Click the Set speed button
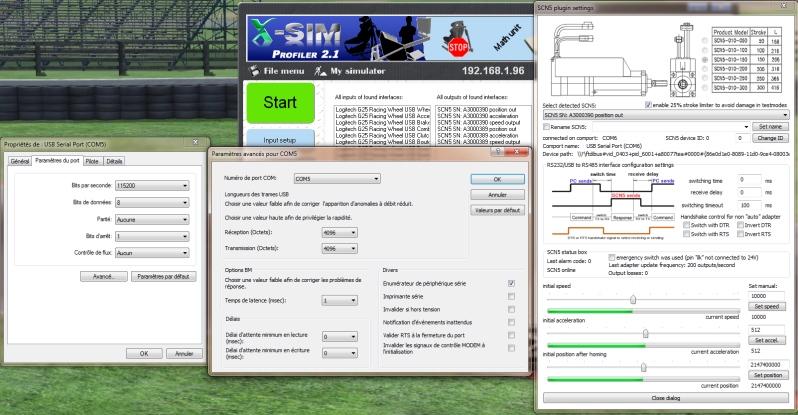798x415 pixels. coord(766,307)
